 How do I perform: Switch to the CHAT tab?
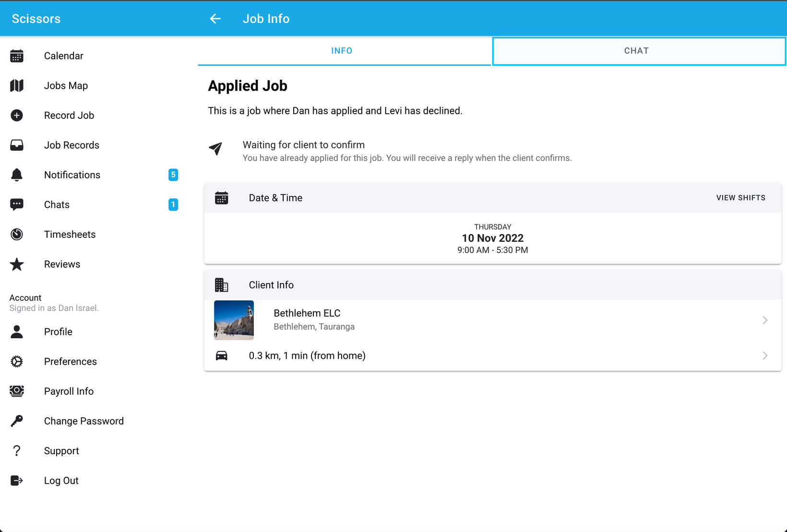coord(639,51)
